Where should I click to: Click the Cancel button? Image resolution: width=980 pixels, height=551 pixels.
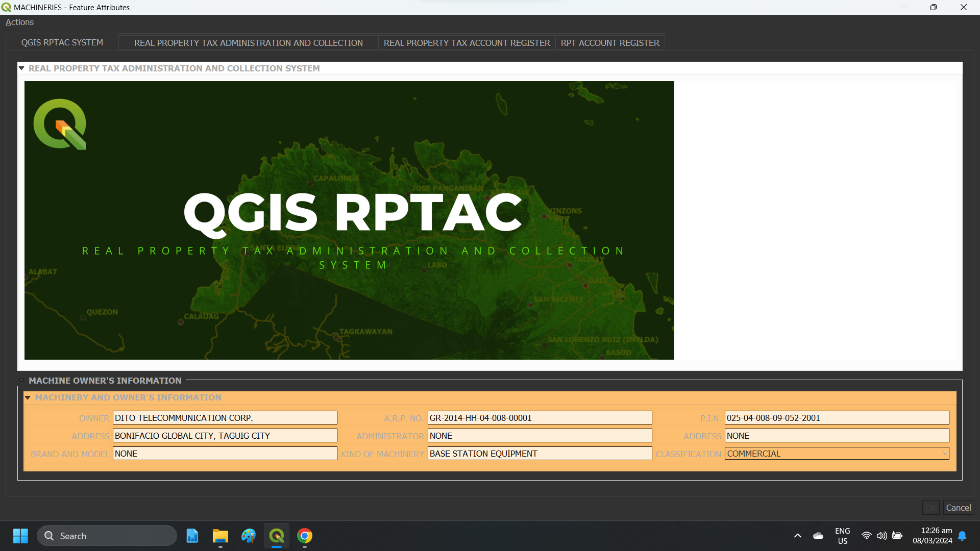point(958,508)
